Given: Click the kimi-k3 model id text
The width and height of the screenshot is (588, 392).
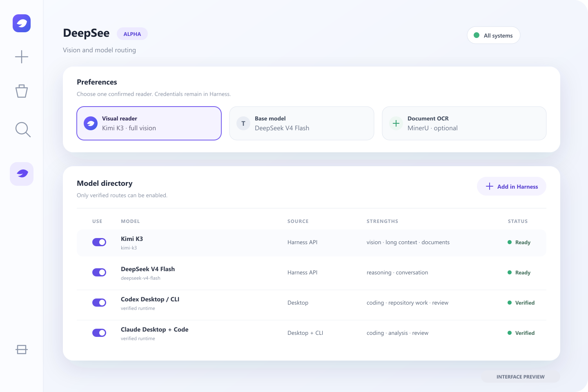Looking at the screenshot, I should (x=129, y=248).
